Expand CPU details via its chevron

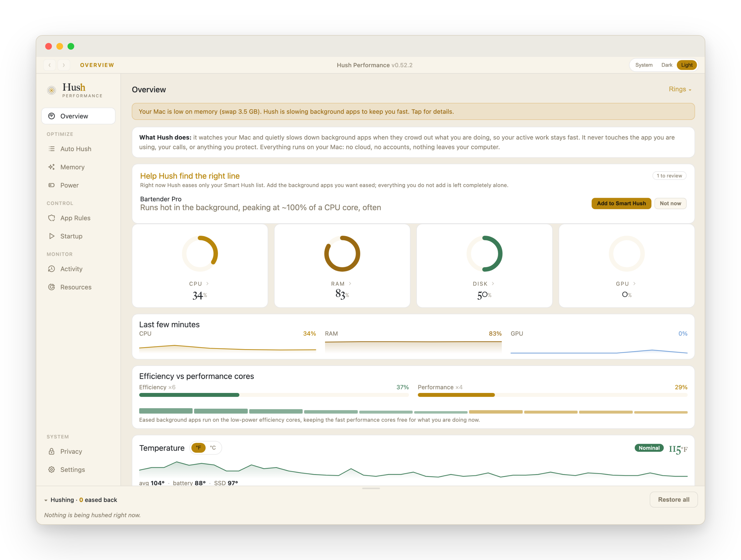(208, 284)
